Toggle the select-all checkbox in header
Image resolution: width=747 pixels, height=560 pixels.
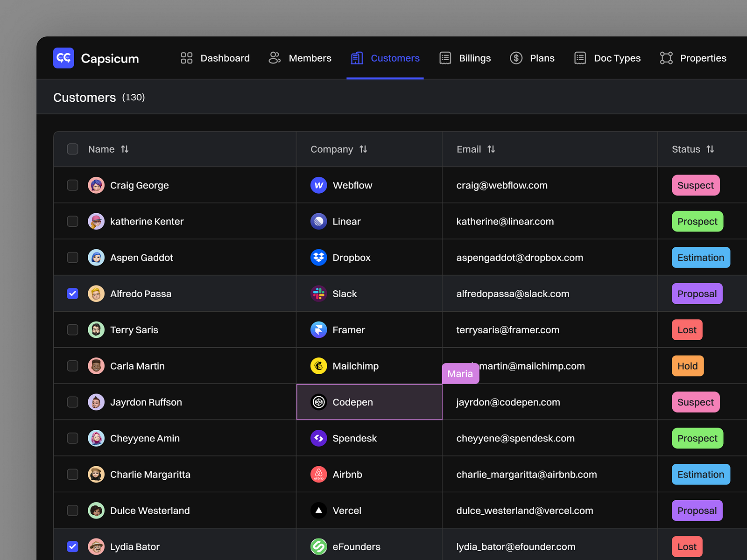click(x=73, y=149)
